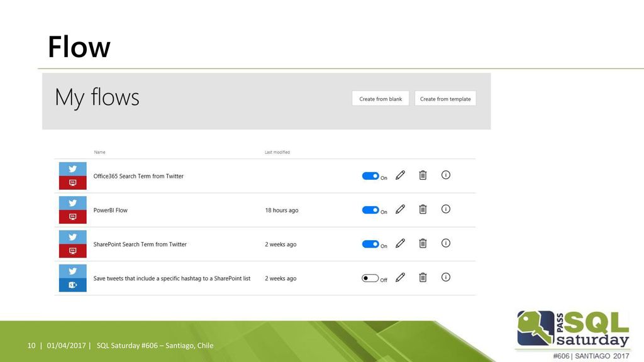Select the 18 hours ago timestamp
644x362 pixels.
[x=282, y=210]
